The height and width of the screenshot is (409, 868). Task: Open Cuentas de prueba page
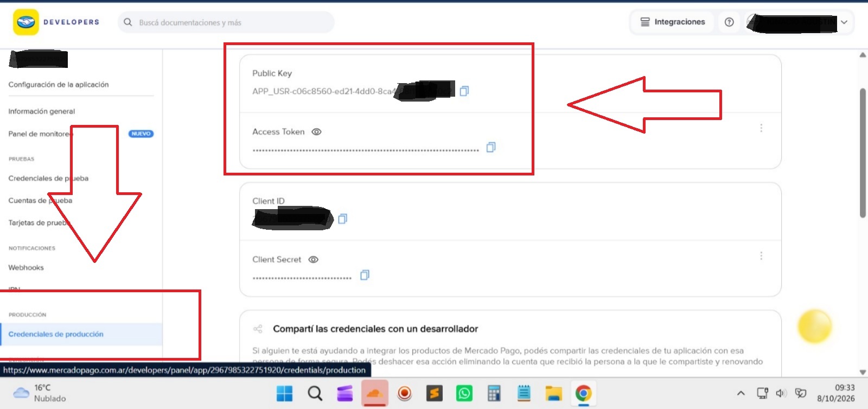point(40,200)
